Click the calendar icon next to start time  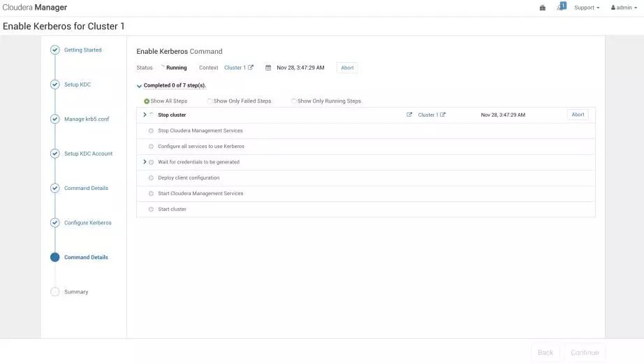point(268,68)
